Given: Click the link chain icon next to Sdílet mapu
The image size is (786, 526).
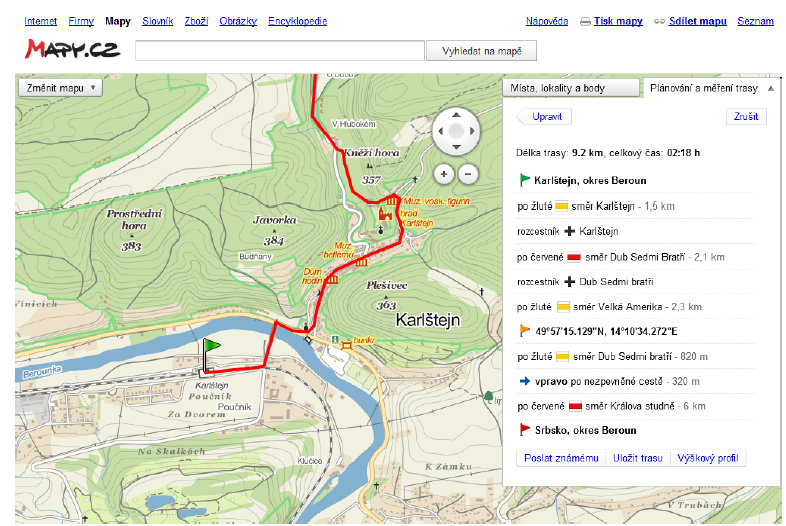Looking at the screenshot, I should tap(659, 21).
